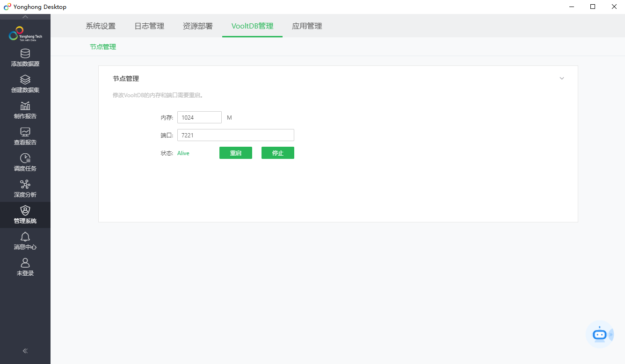625x364 pixels.
Task: Switch to the 系统设置 tab
Action: (x=101, y=26)
